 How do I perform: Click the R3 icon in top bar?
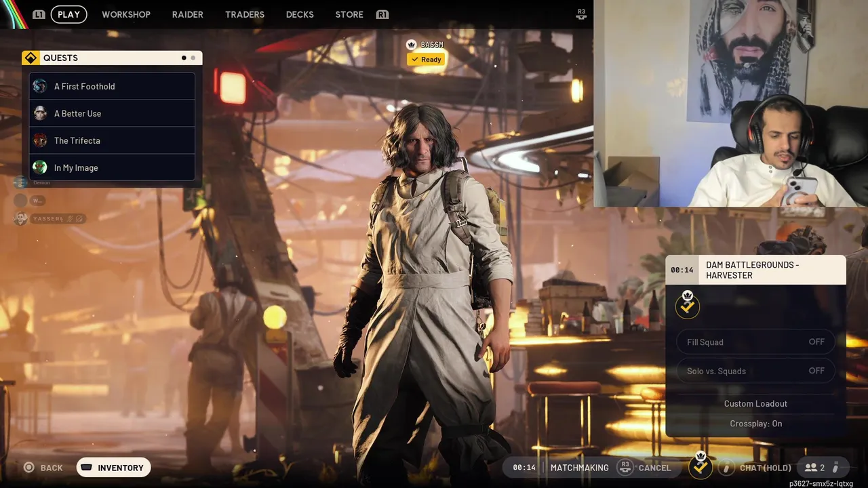[x=581, y=13]
